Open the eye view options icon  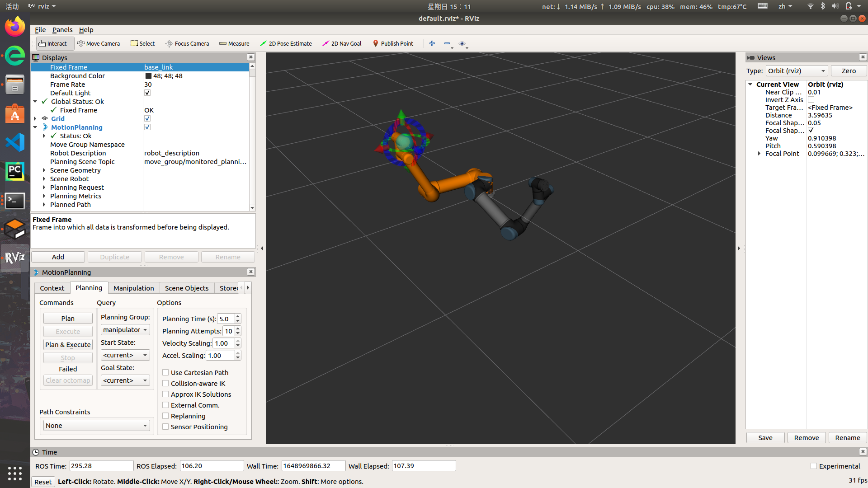coord(462,43)
